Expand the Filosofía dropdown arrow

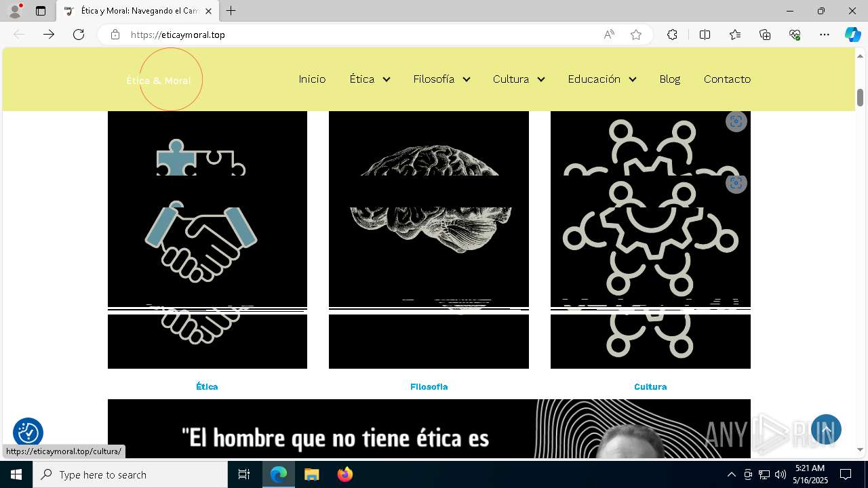point(467,79)
